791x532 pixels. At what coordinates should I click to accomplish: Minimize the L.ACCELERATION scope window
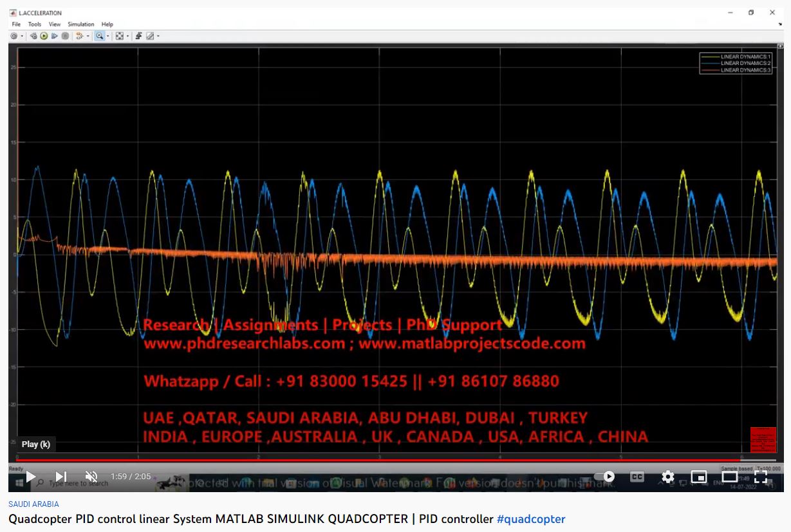coord(730,13)
